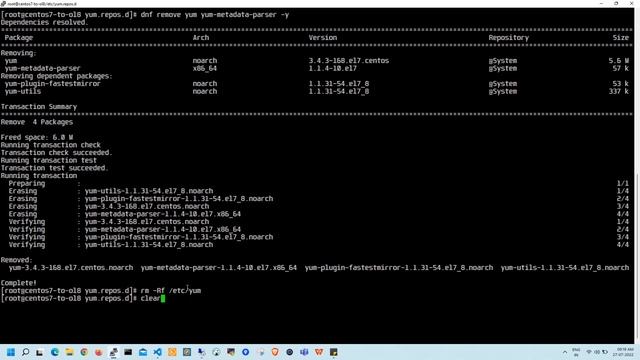
Task: Open Microsoft Teams from taskbar
Action: pos(304,352)
